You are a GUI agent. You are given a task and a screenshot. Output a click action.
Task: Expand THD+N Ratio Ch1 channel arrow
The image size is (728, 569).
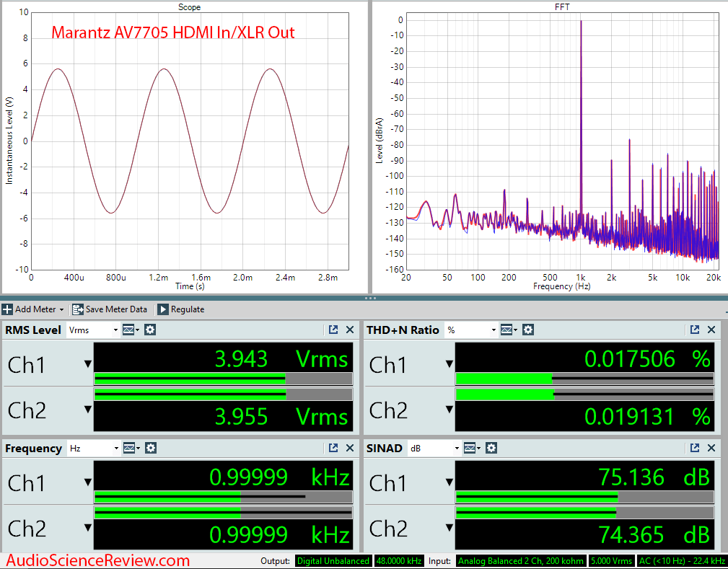(449, 364)
